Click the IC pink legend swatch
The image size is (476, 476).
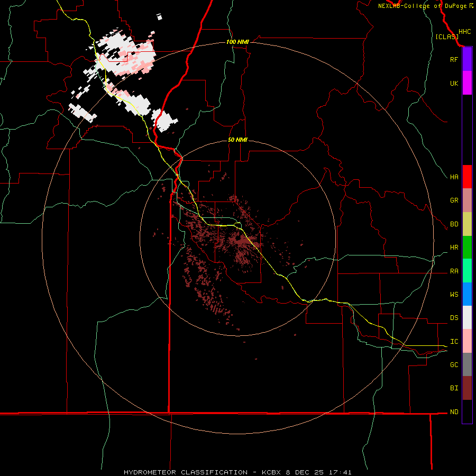coord(467,341)
